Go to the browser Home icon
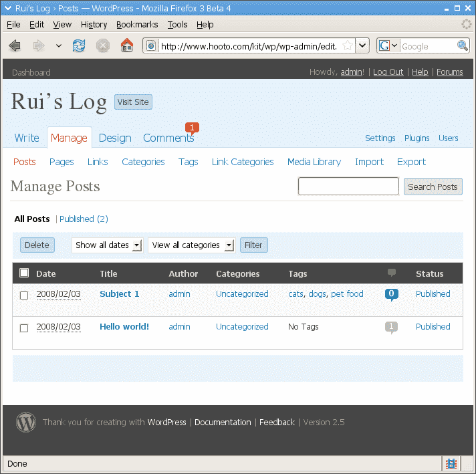 (126, 45)
